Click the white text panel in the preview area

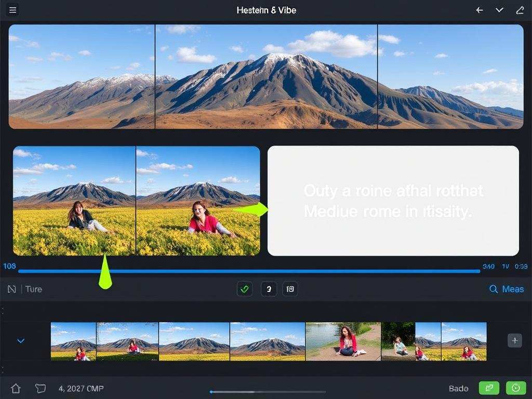[x=393, y=201]
